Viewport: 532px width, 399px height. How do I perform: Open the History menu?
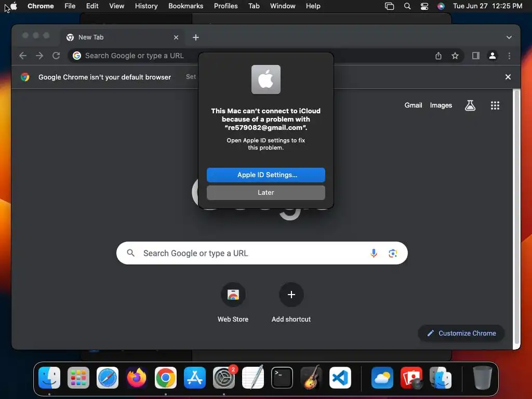pyautogui.click(x=146, y=6)
